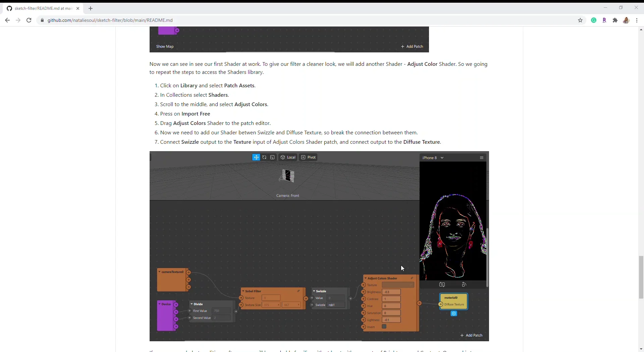Screen dimensions: 644x352
Task: Click the bold word Library in step 1
Action: point(189,86)
